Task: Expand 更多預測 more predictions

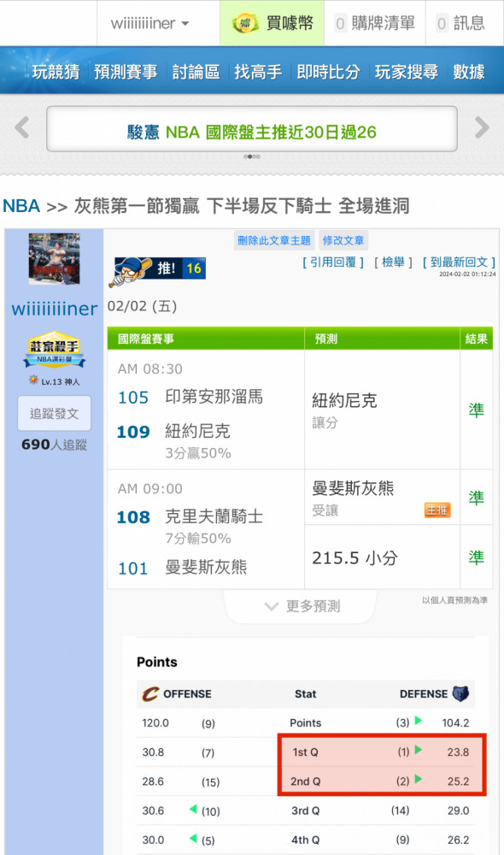Action: click(302, 606)
